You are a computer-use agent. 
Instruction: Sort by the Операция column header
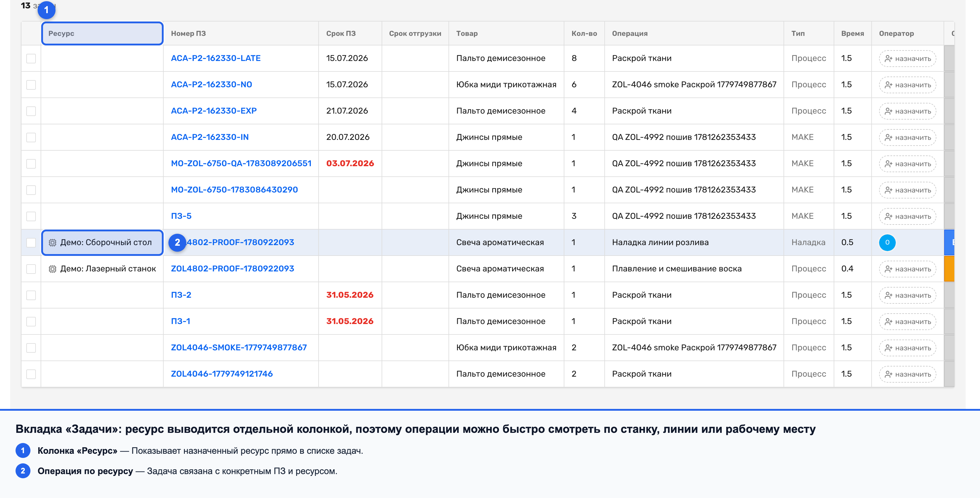tap(630, 33)
